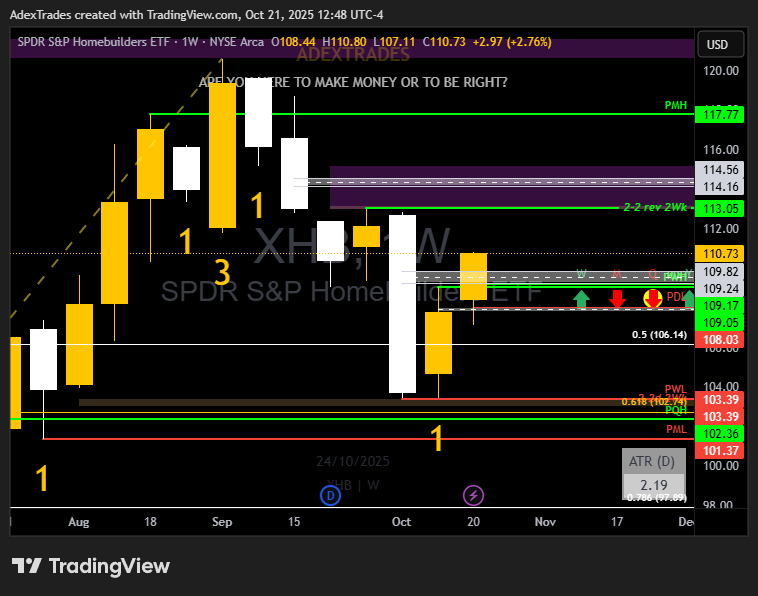Click the 2-2 rev 2Wk line label
This screenshot has height=596, width=758.
(655, 207)
